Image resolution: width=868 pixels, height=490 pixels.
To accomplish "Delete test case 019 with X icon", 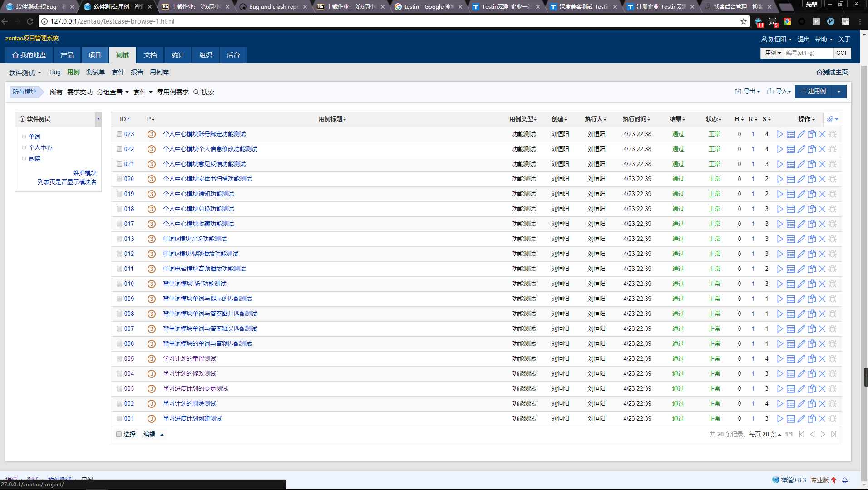I will click(x=822, y=194).
